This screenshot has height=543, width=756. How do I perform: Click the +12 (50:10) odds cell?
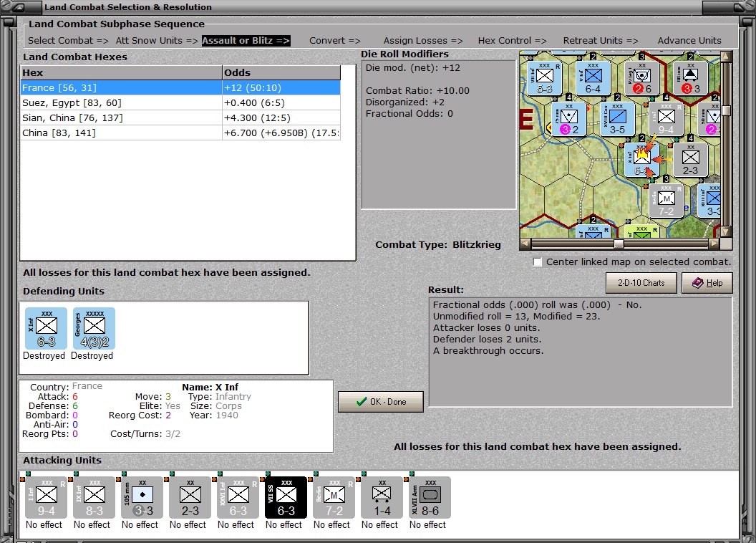pos(281,88)
